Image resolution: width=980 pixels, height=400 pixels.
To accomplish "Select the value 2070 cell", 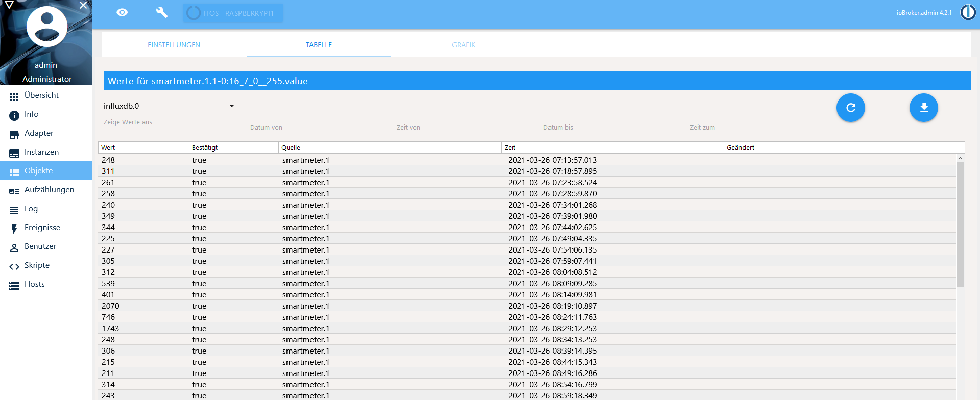I will point(110,306).
